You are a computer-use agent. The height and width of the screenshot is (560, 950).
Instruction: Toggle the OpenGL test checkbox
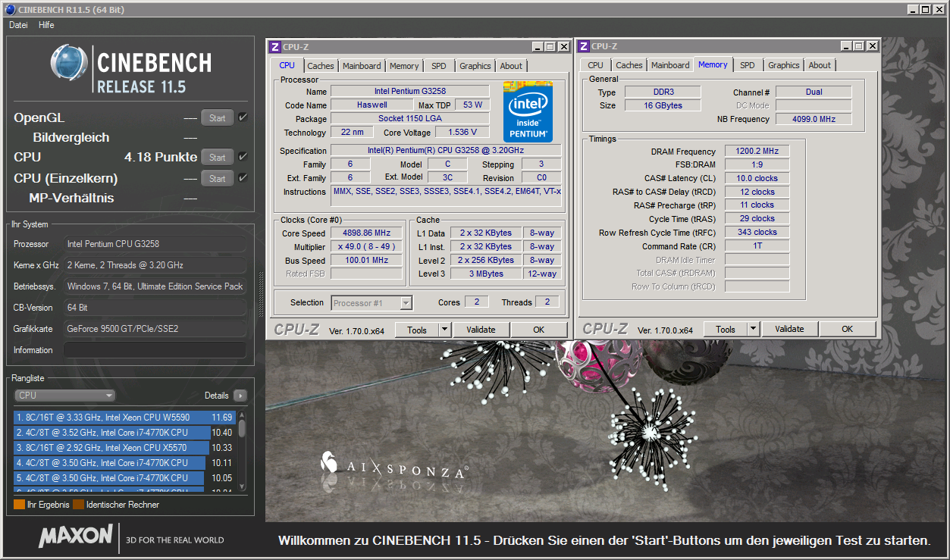click(x=243, y=117)
